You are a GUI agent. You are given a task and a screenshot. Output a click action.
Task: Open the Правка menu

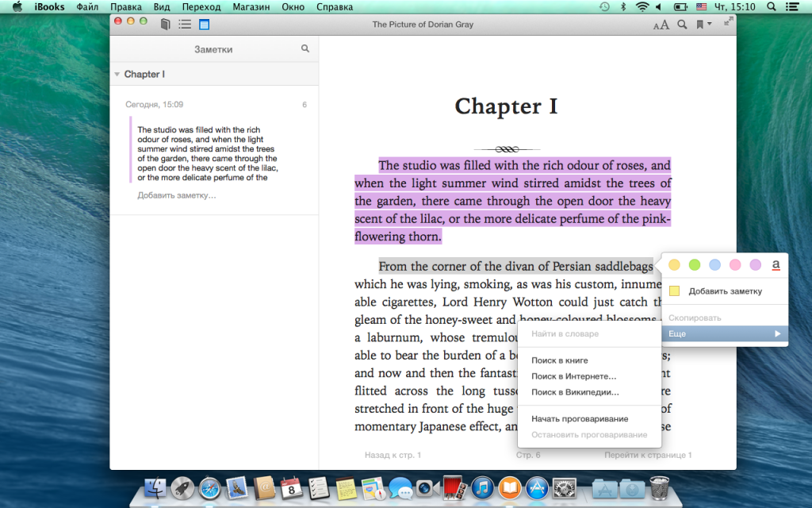click(126, 6)
